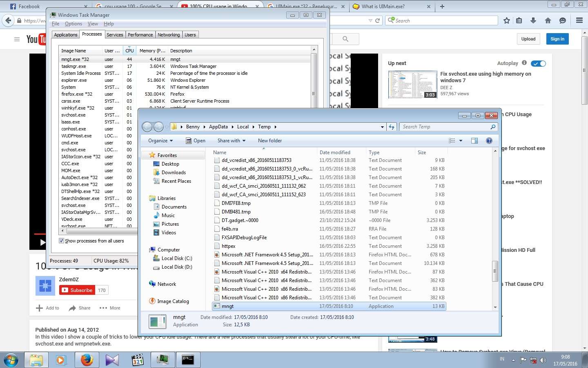588x368 pixels.
Task: Expand More options under video
Action: [110, 308]
